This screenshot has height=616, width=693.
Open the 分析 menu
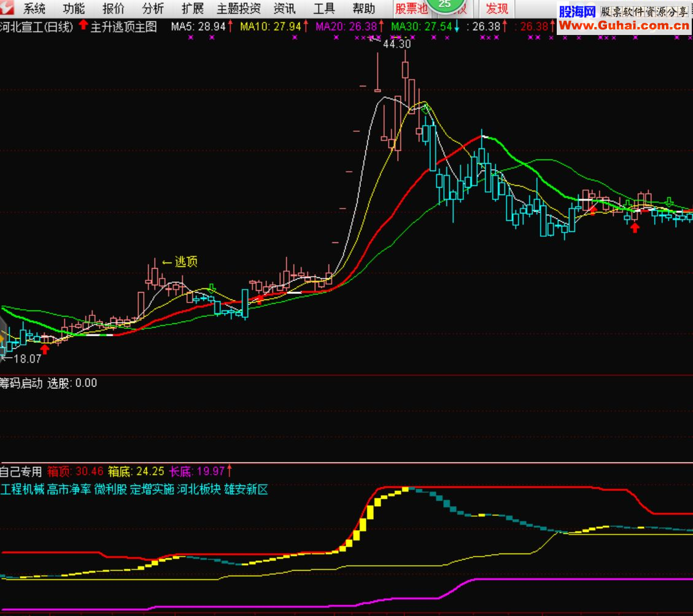153,9
